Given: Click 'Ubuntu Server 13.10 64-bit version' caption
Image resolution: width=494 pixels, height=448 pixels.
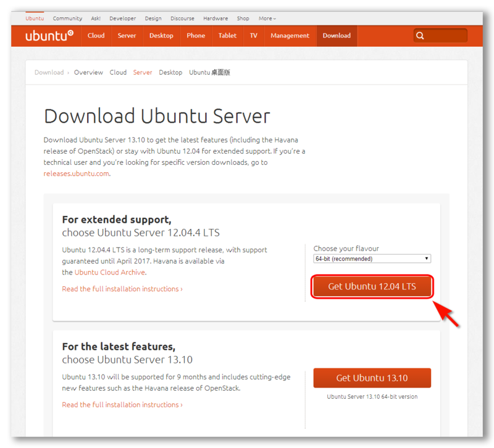Looking at the screenshot, I should tap(372, 397).
